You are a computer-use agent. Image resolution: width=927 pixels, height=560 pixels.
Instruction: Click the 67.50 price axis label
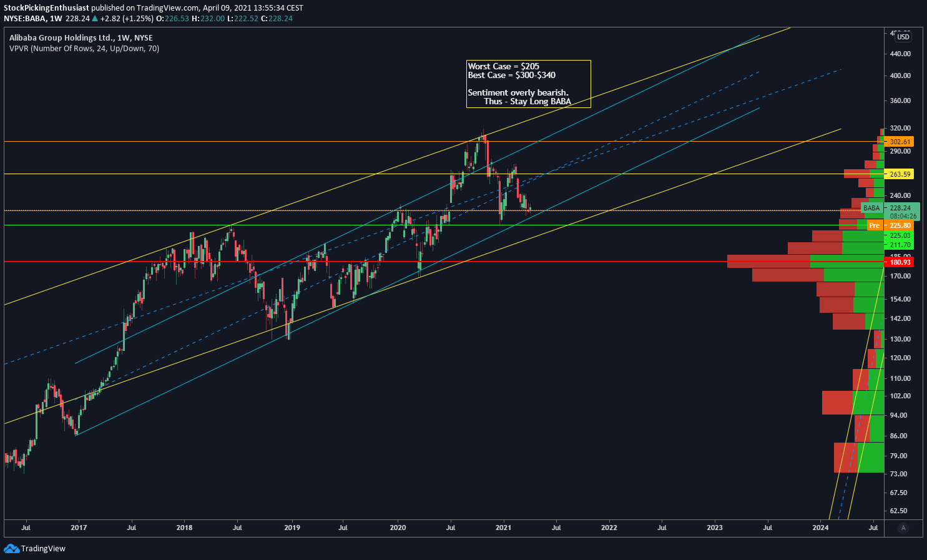tap(898, 492)
